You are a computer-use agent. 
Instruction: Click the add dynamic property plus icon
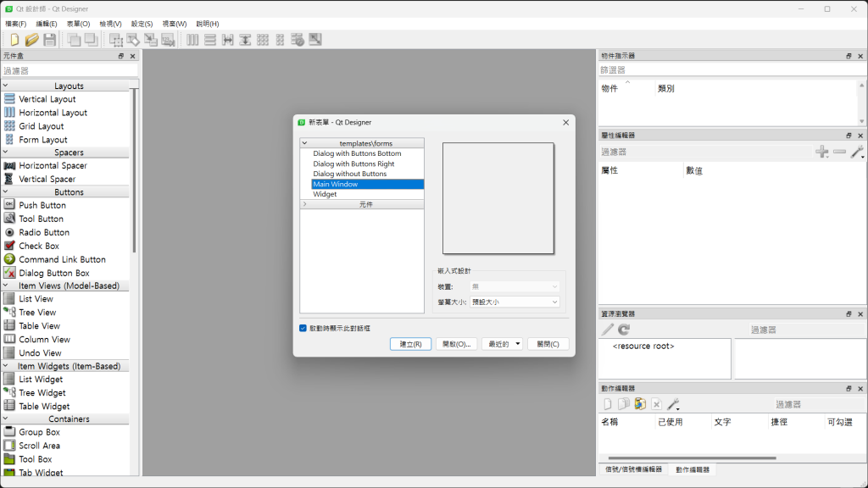(x=822, y=152)
